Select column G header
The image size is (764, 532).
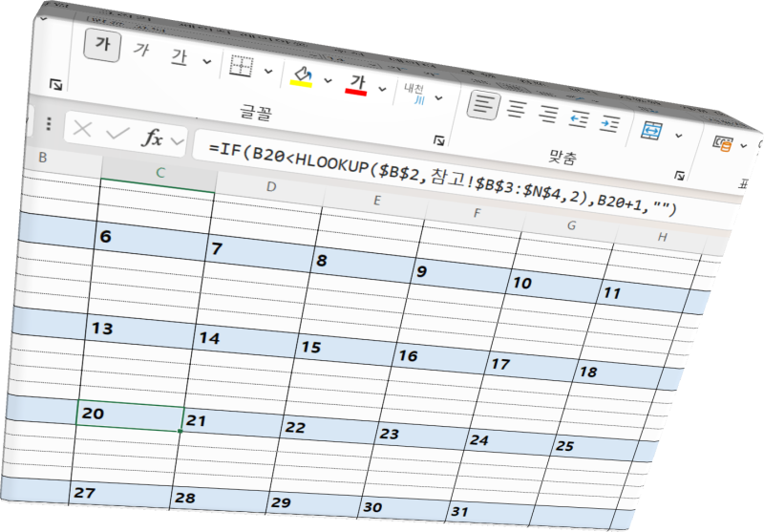pyautogui.click(x=571, y=225)
